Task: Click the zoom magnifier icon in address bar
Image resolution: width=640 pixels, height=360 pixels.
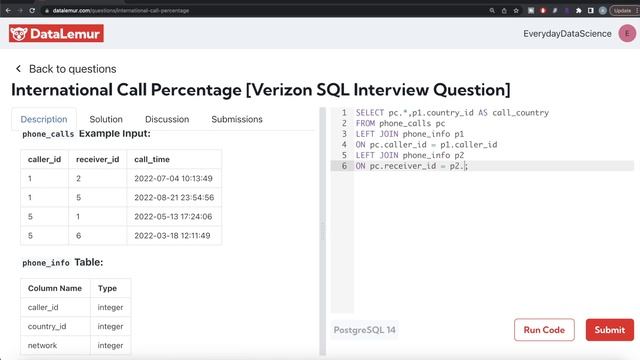Action: click(x=492, y=11)
